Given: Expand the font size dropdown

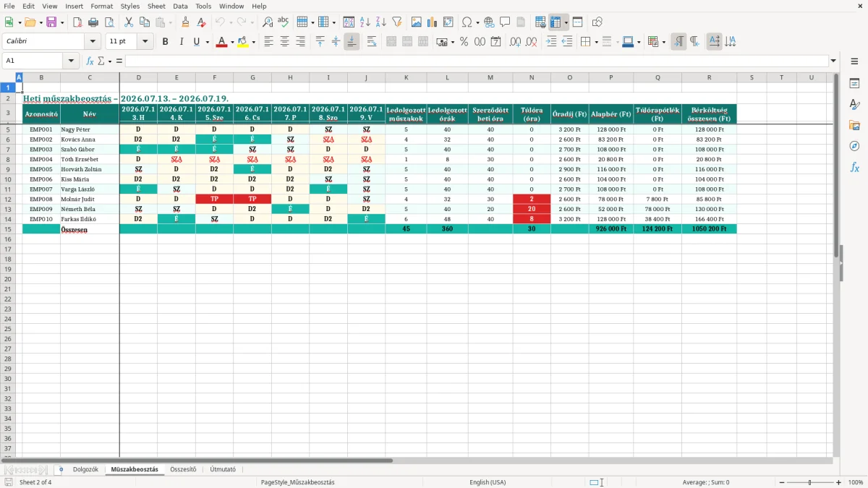Looking at the screenshot, I should point(145,42).
